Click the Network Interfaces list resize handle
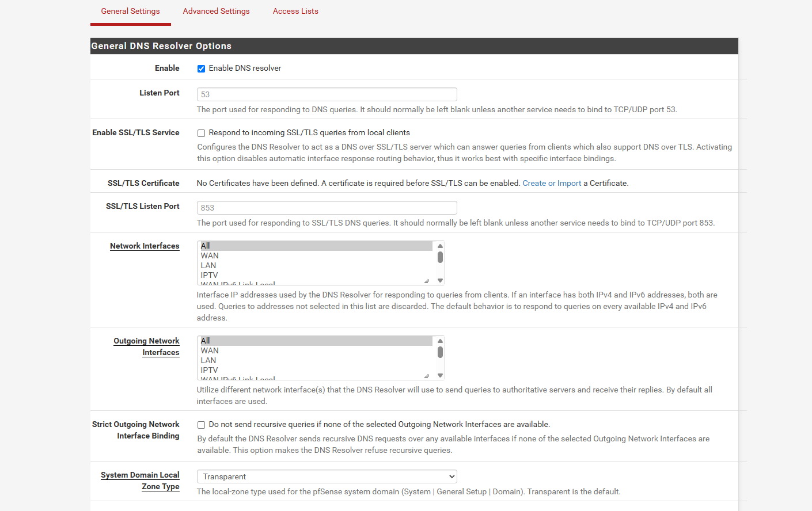This screenshot has width=812, height=511. (x=426, y=281)
